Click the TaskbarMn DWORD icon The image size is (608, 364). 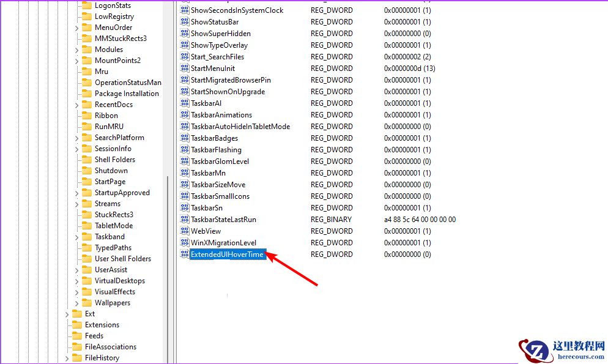point(185,173)
